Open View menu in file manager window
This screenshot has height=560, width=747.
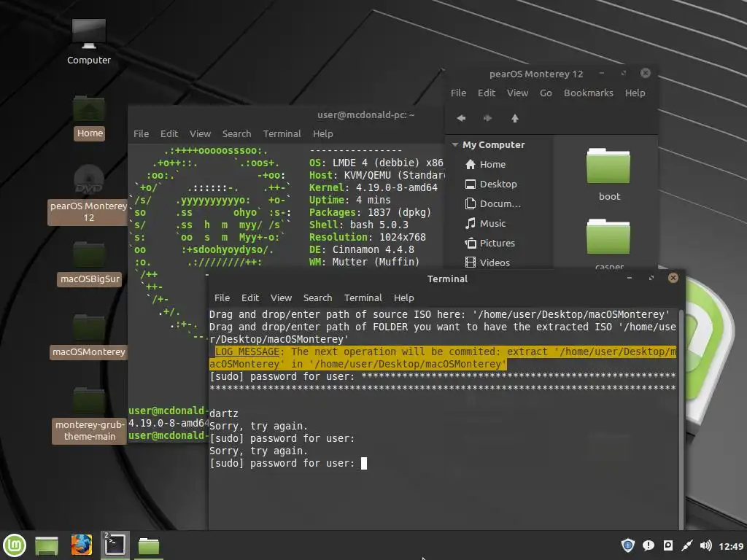517,93
